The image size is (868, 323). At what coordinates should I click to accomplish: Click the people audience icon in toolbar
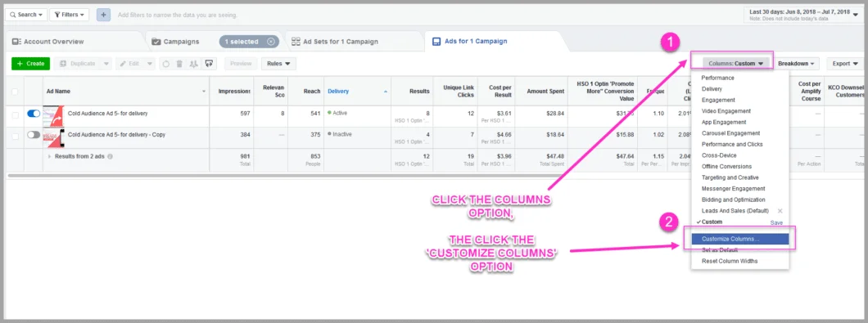tap(193, 64)
